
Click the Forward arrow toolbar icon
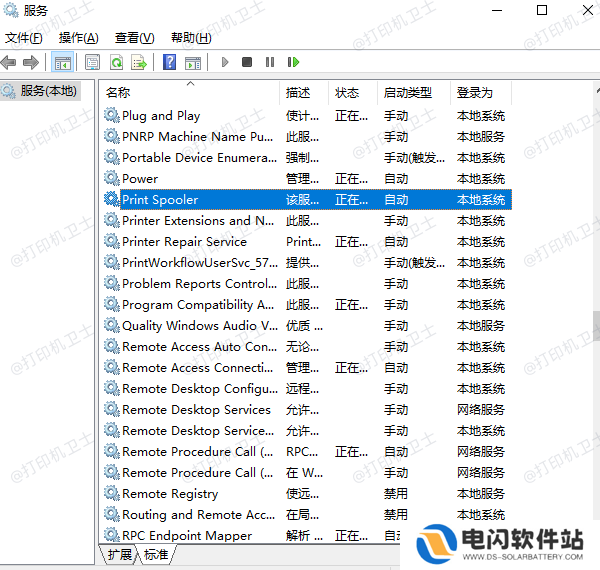(31, 62)
